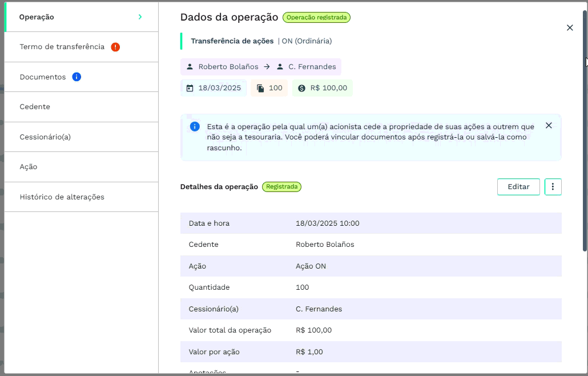Click the blue info icon next to Documentos
Screen dimensions: 588x376
pyautogui.click(x=76, y=77)
